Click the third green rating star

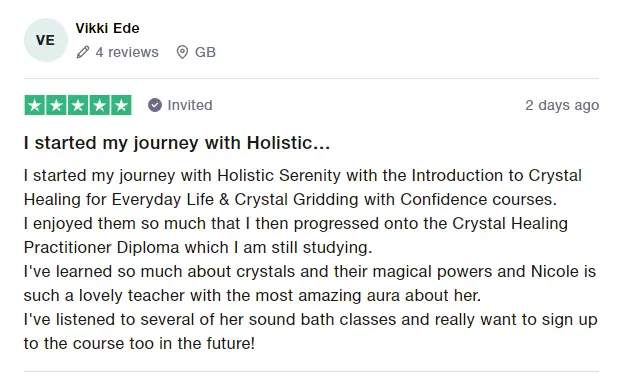coord(78,105)
